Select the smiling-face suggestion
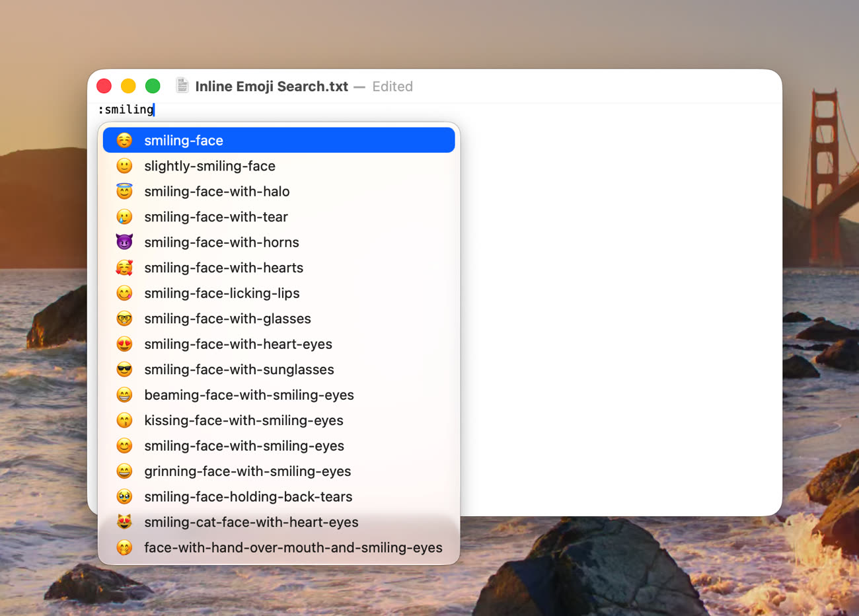 pos(279,140)
